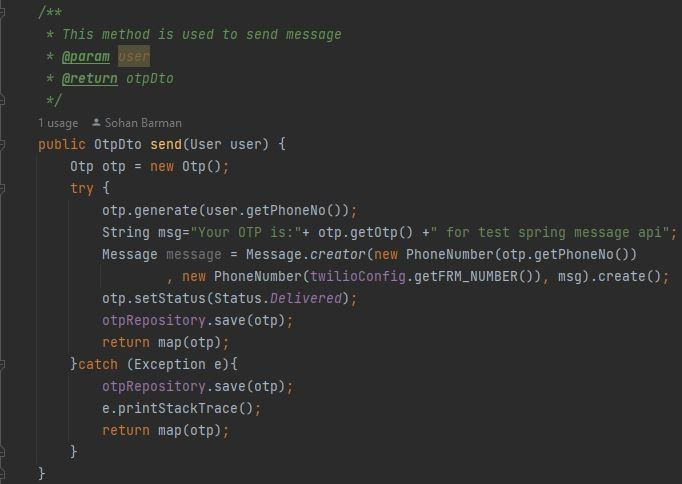Open the "1 usage" inlay hint
Image resolution: width=682 pixels, height=484 pixels.
click(58, 123)
